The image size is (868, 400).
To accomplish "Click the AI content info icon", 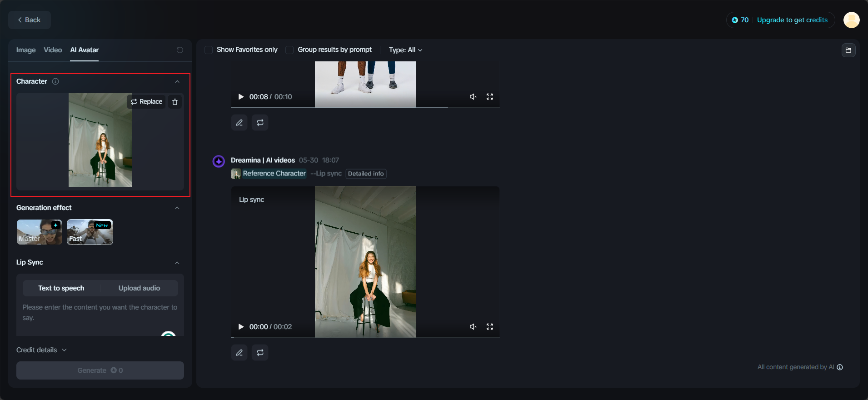I will pyautogui.click(x=840, y=367).
